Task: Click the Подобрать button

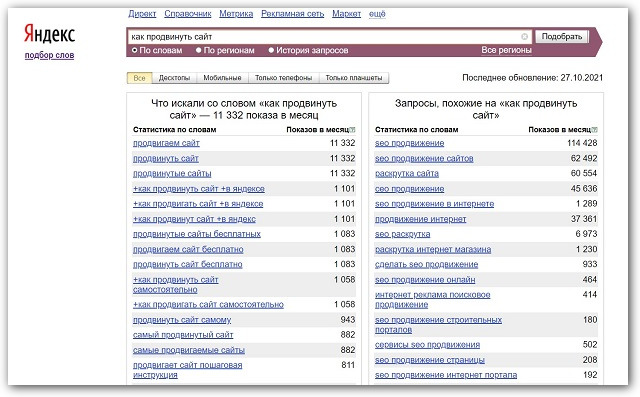Action: point(562,37)
